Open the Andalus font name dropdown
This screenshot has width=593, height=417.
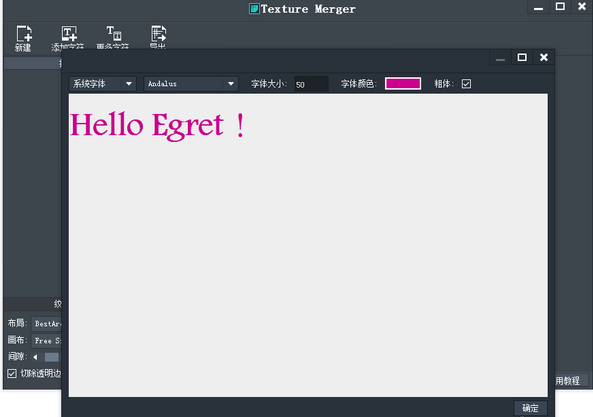pos(191,84)
